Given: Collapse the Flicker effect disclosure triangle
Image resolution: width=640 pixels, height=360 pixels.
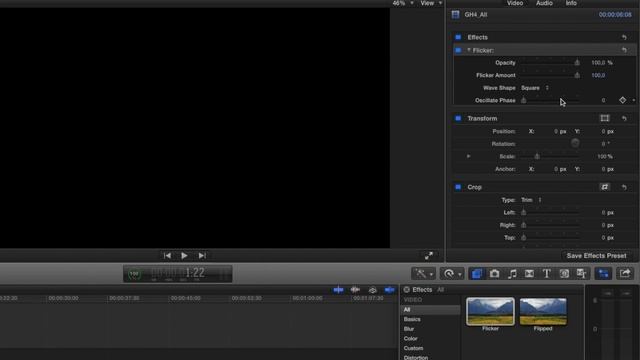Looking at the screenshot, I should click(x=469, y=50).
